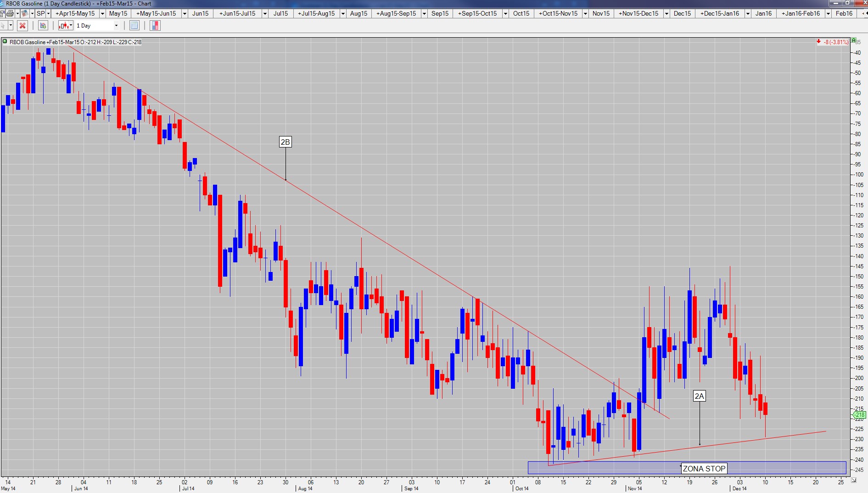Select the Jun15 contract tab
Screen dimensions: 868x493
(x=201, y=14)
